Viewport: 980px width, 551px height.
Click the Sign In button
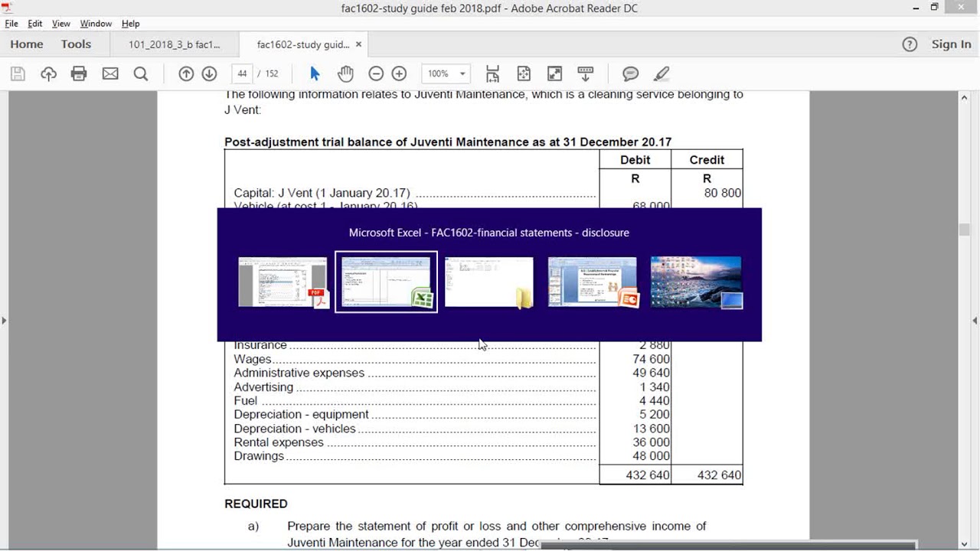coord(952,44)
